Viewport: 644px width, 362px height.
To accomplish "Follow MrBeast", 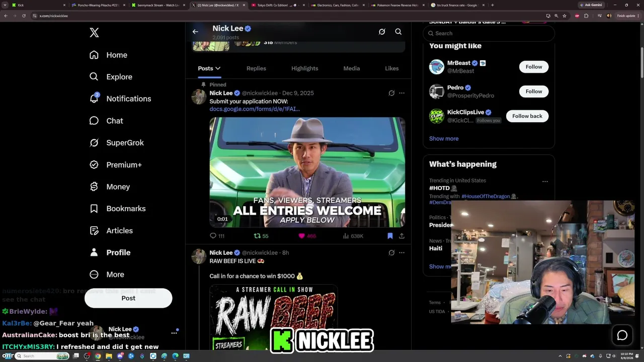I will (534, 67).
